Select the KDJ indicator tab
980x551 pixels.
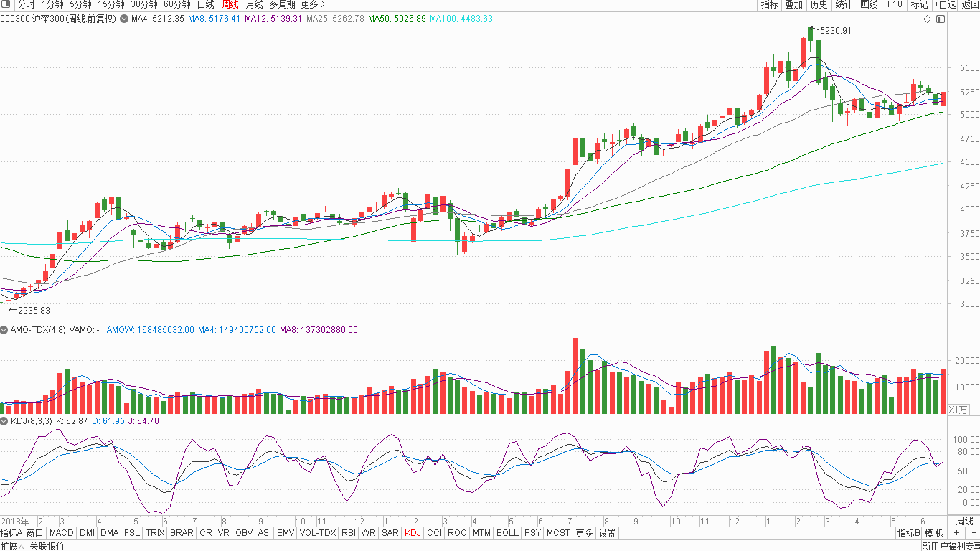click(413, 533)
